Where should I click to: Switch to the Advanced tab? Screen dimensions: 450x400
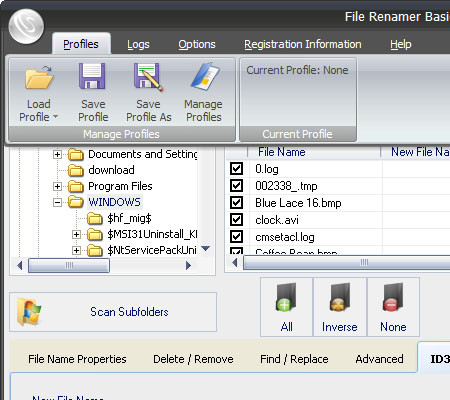click(379, 359)
